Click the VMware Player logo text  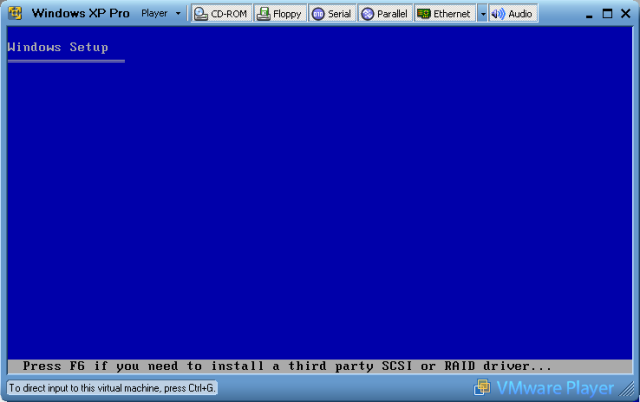[x=555, y=388]
